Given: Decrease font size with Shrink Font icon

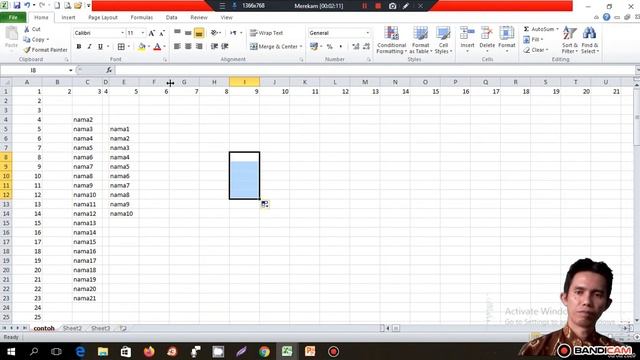Looking at the screenshot, I should 162,33.
